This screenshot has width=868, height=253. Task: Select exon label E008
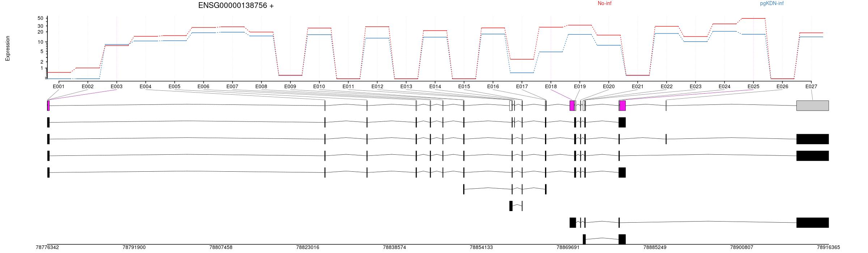[x=261, y=86]
